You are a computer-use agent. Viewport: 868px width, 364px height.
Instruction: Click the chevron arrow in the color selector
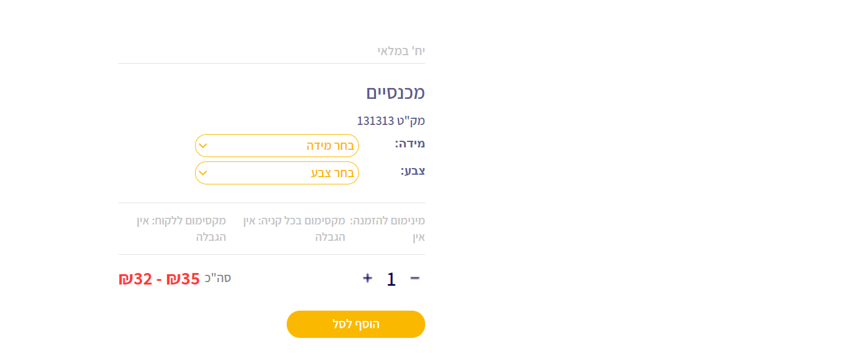coord(203,173)
